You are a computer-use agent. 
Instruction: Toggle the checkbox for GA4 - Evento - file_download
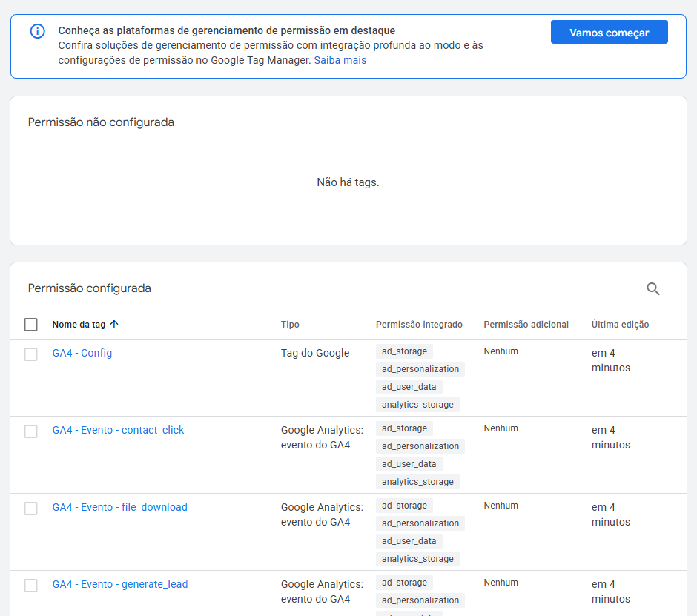pos(30,509)
